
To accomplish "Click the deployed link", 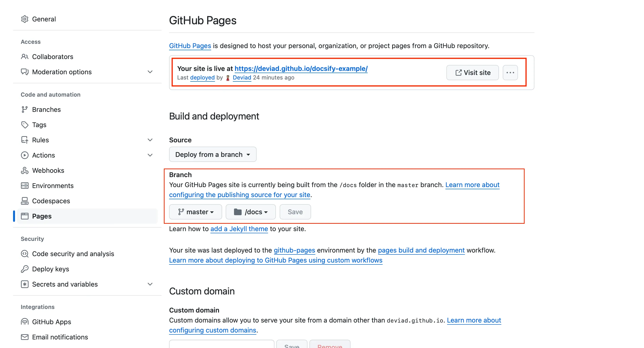I will coord(202,78).
